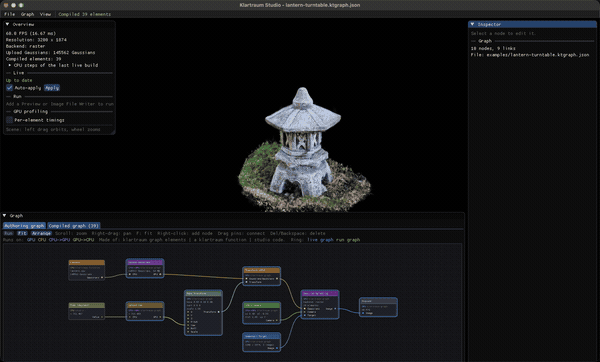Click the 'File: examples/lantern-turntable.ktgraph.json' line
Screen dimensions: 600x362
tap(530, 55)
